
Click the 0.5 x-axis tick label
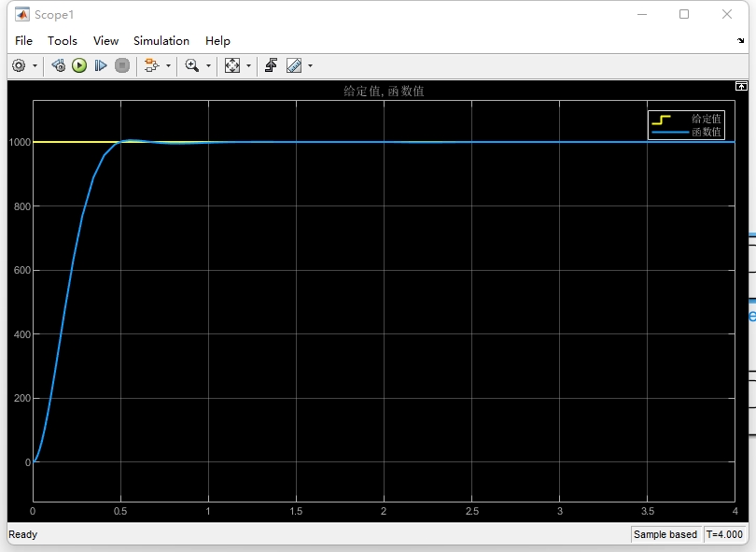point(120,511)
